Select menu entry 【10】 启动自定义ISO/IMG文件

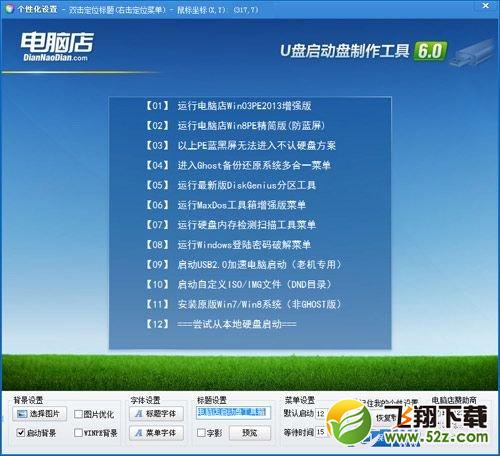click(239, 284)
